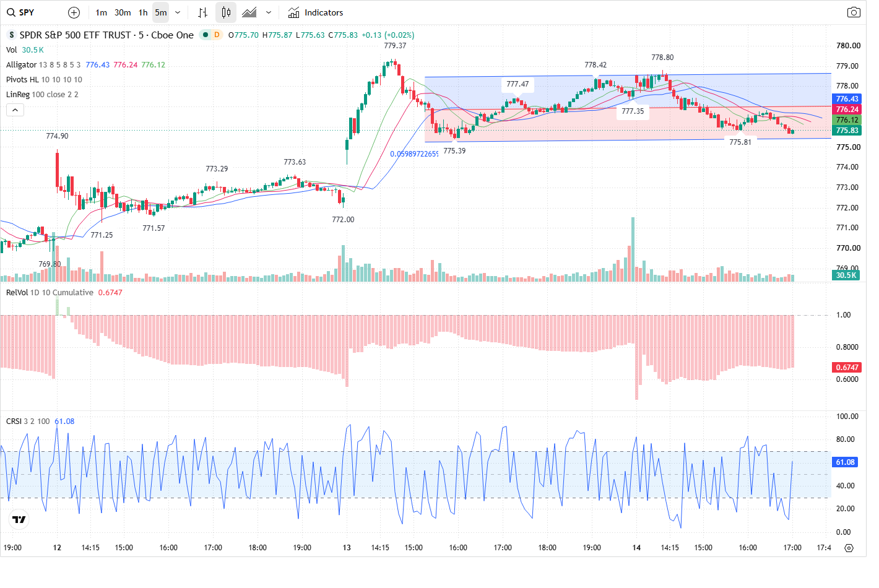Click the orange D delayed-data badge
Image resolution: width=879 pixels, height=588 pixels.
[217, 35]
